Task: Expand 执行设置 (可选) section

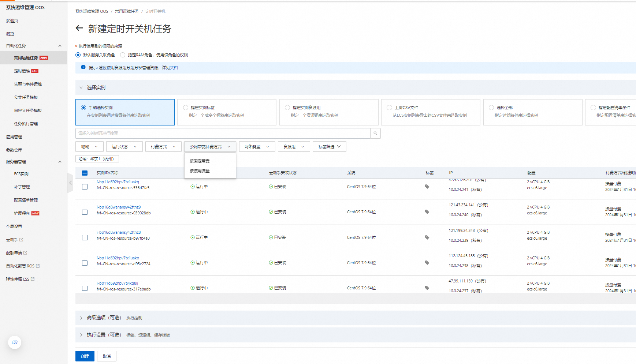Action: 81,335
